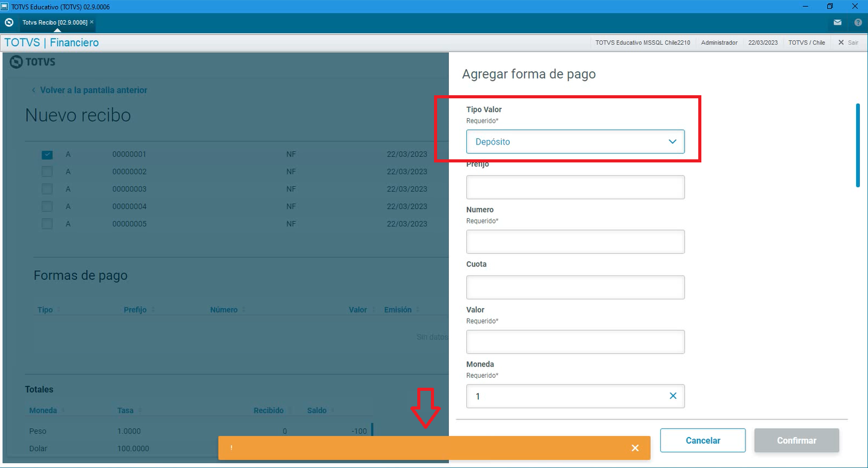Clear the Moneda field with its X icon
The width and height of the screenshot is (868, 468).
click(673, 396)
